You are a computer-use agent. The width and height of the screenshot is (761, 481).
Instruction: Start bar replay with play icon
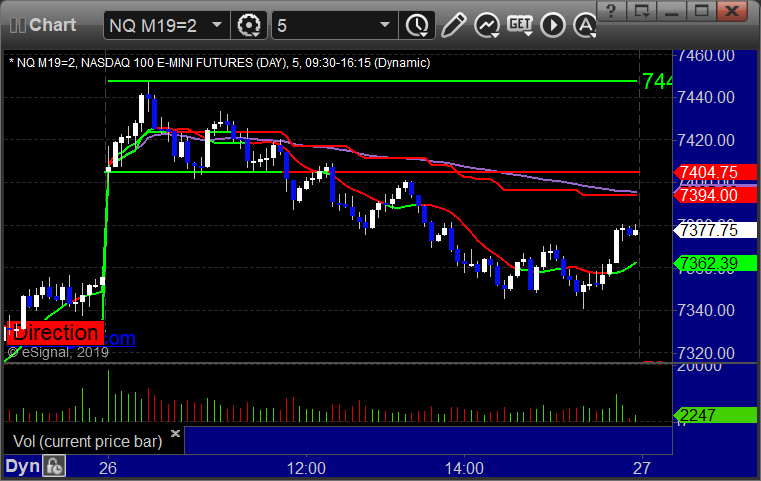pos(553,25)
